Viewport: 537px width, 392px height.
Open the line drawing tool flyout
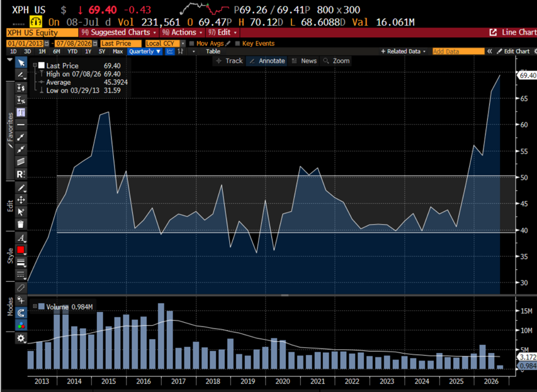pos(21,75)
